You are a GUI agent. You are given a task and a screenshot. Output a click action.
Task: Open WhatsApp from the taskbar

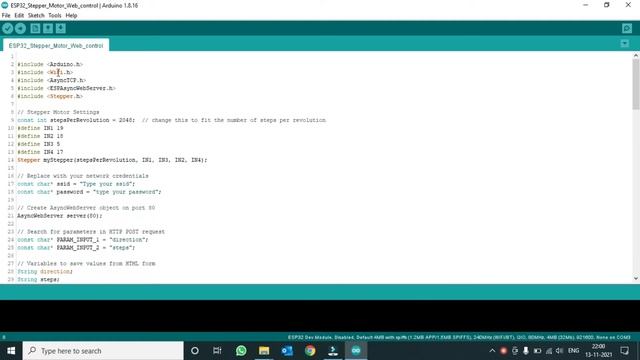click(x=241, y=351)
